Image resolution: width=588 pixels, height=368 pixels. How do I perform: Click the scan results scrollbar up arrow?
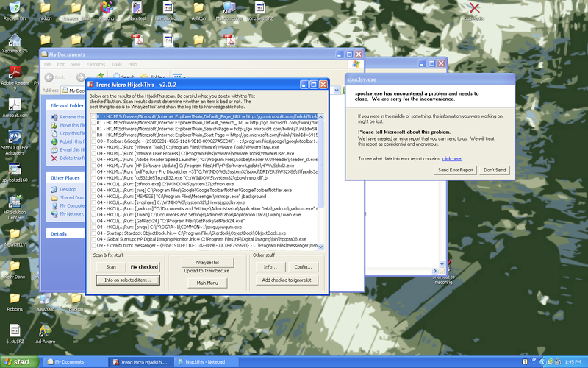[x=320, y=117]
